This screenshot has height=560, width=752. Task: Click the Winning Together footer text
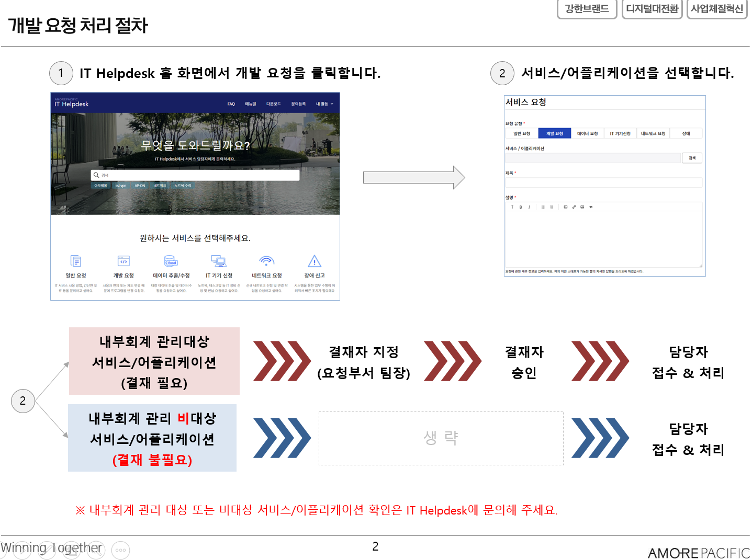click(x=51, y=547)
